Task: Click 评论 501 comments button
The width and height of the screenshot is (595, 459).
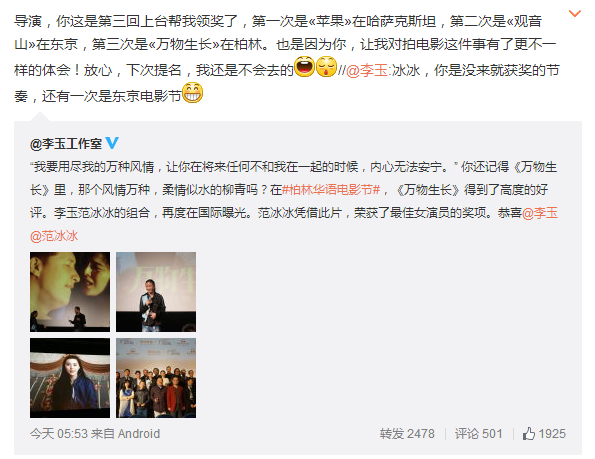Action: (479, 434)
